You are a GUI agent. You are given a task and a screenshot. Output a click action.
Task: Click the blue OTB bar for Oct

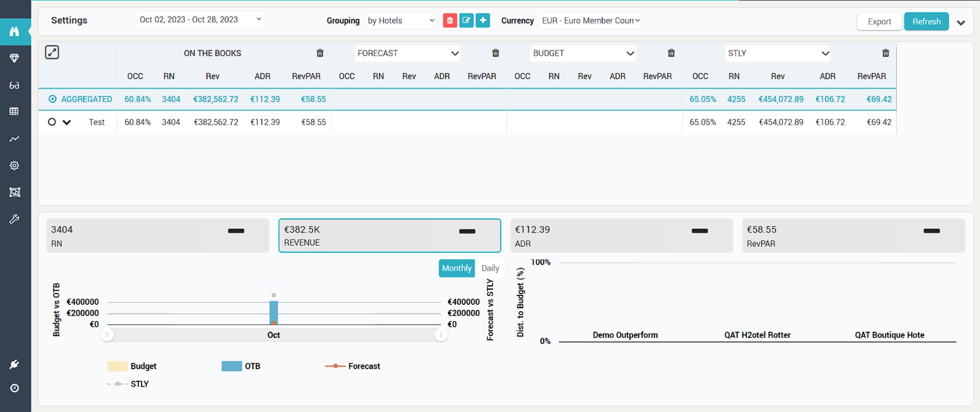tap(274, 313)
